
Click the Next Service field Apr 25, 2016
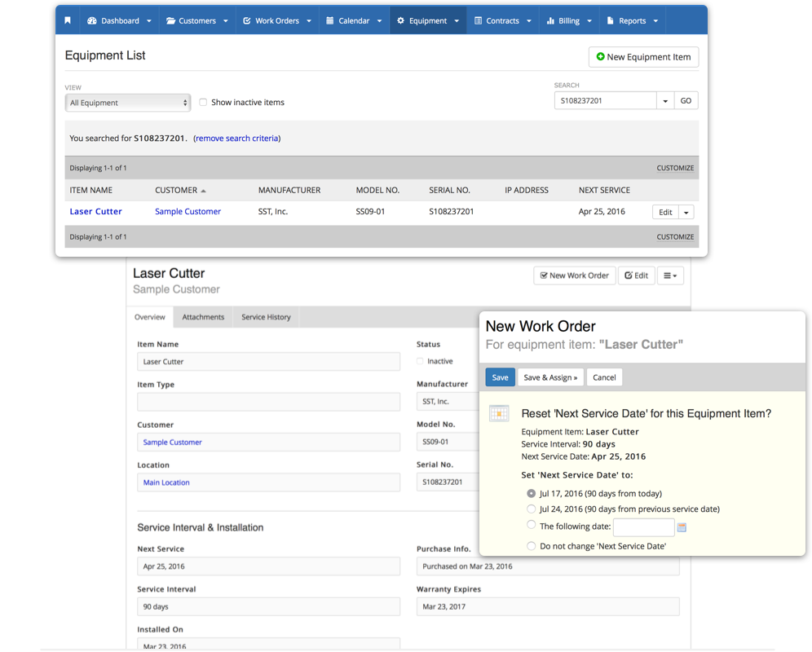[x=269, y=566]
